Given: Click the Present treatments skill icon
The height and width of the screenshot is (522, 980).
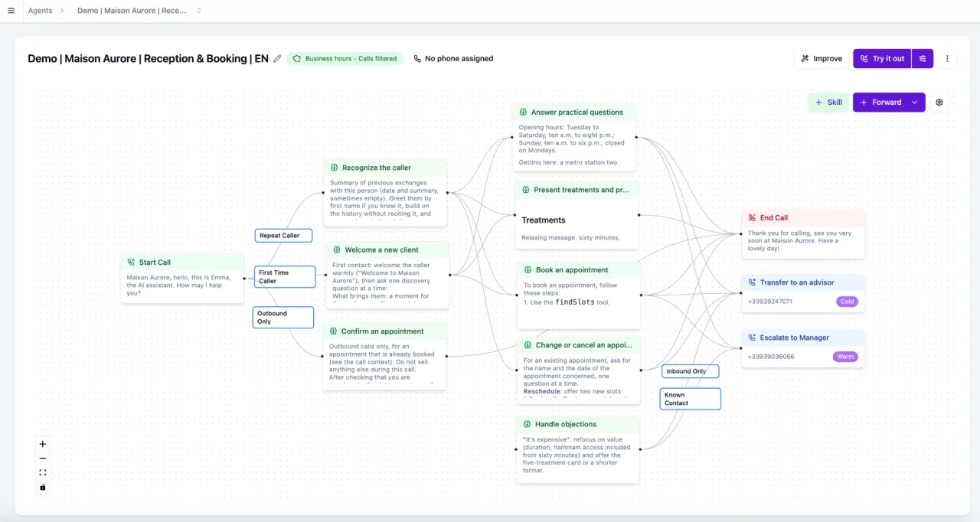Looking at the screenshot, I should [x=526, y=190].
